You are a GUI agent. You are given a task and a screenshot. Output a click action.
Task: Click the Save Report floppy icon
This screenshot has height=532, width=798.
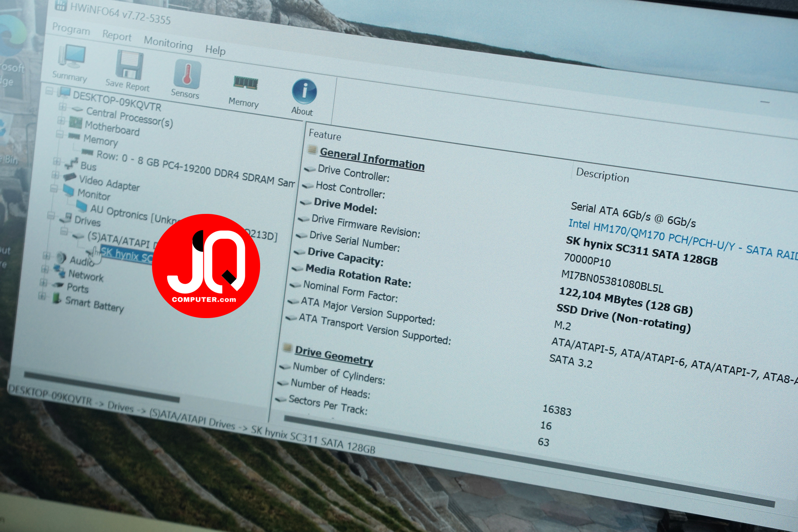(129, 65)
